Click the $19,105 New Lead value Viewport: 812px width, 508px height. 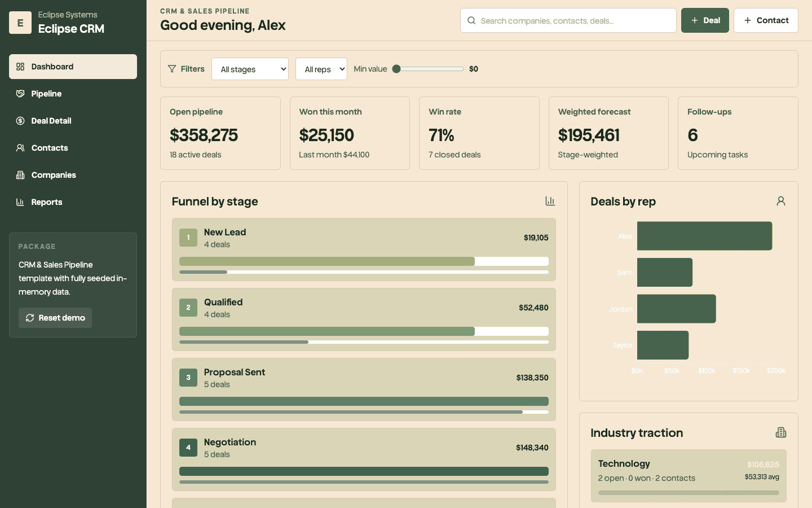click(x=536, y=238)
